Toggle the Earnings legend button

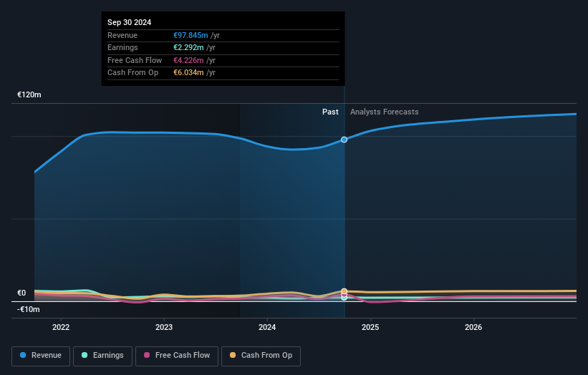coord(102,356)
